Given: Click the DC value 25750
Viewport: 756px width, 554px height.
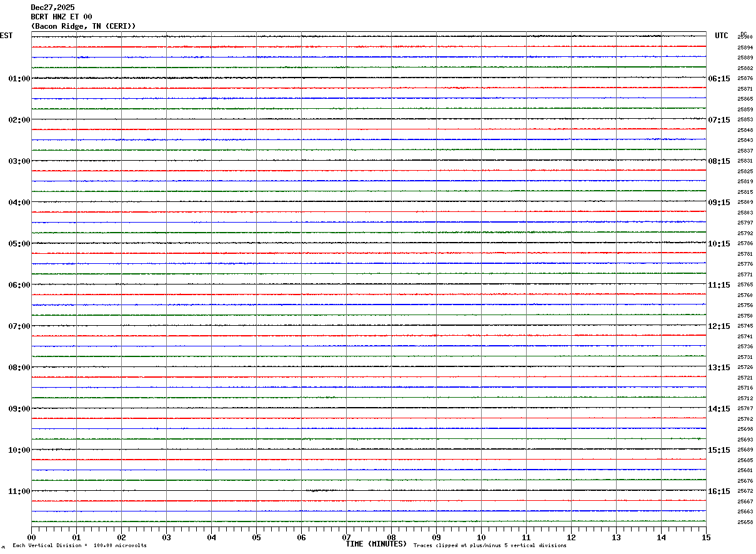Looking at the screenshot, I should pos(745,316).
